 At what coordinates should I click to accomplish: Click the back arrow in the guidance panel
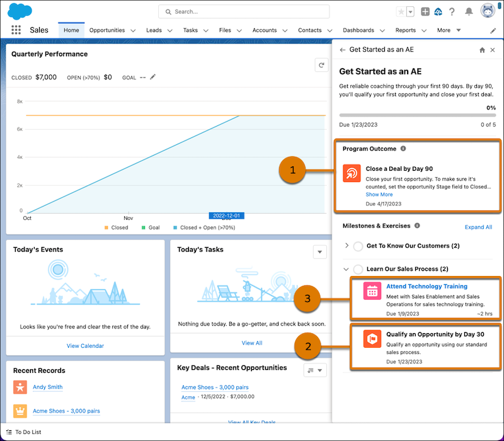(342, 49)
